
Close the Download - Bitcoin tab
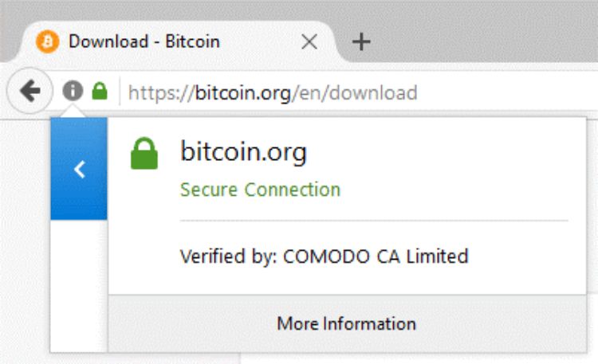point(309,41)
